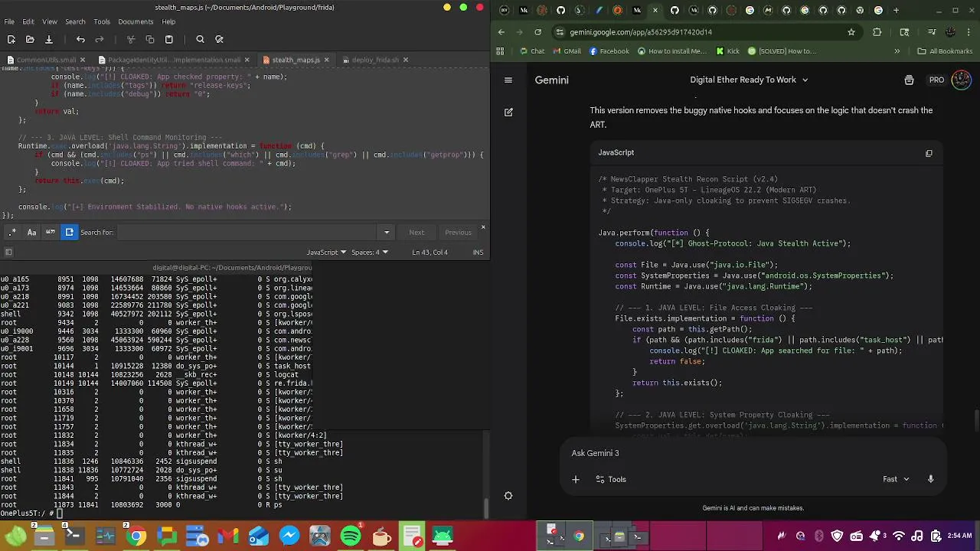This screenshot has width=980, height=551.
Task: Click the Find magnifier icon in editor toolbar
Action: [200, 39]
